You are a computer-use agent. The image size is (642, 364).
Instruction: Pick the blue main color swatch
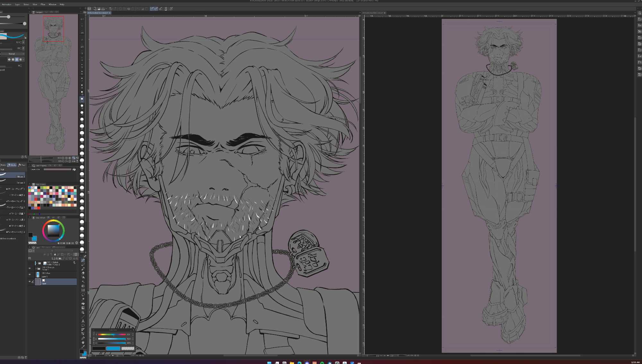(34, 238)
